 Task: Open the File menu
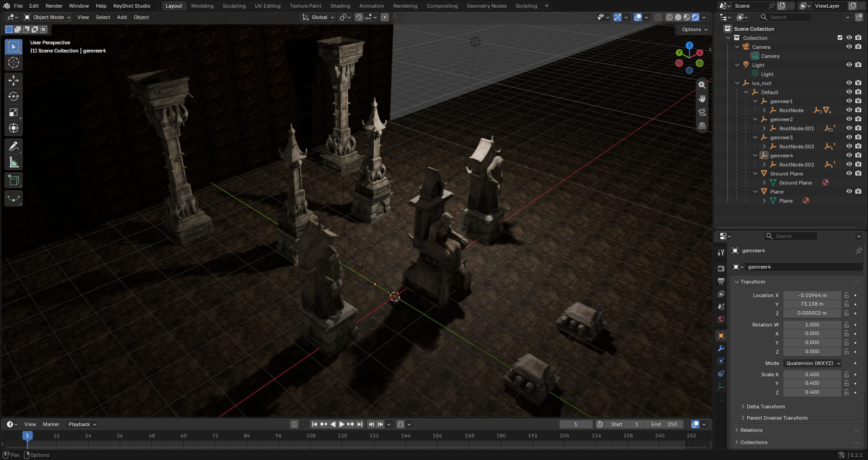click(x=18, y=6)
